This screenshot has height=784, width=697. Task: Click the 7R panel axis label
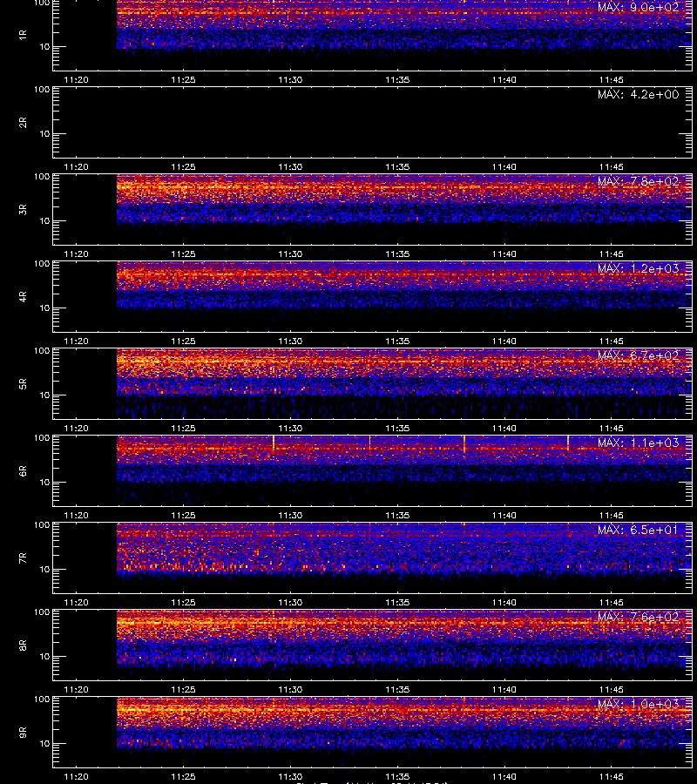[x=23, y=558]
